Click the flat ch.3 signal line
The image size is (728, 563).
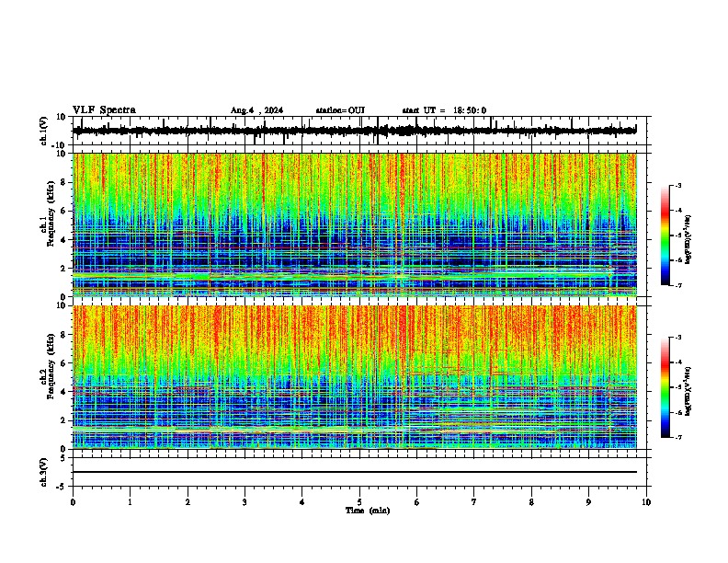click(355, 472)
